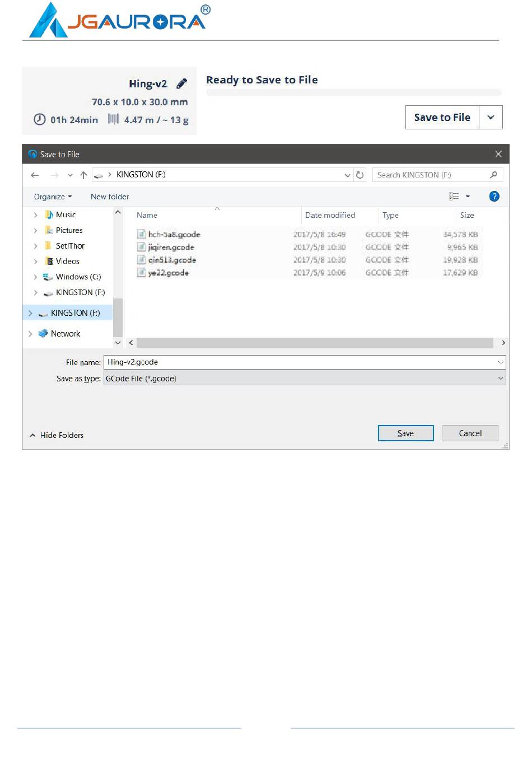The height and width of the screenshot is (761, 532).
Task: Open the Save as type combo box
Action: (x=305, y=379)
